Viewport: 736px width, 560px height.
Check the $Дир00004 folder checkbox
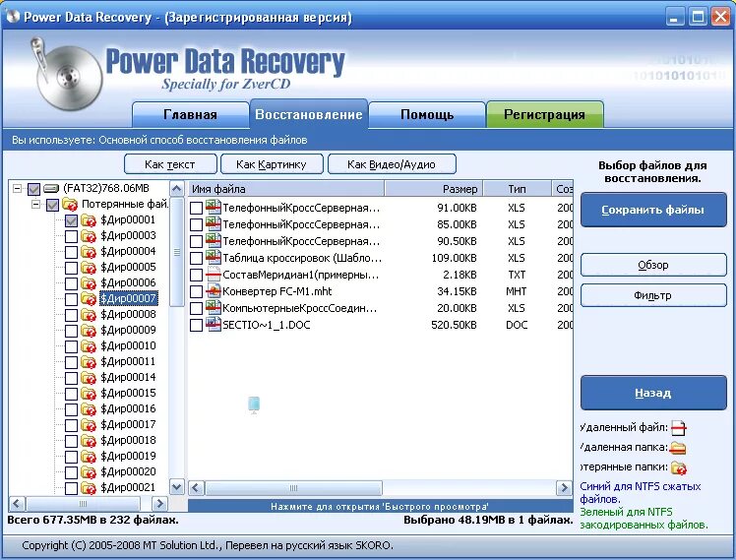tap(71, 252)
